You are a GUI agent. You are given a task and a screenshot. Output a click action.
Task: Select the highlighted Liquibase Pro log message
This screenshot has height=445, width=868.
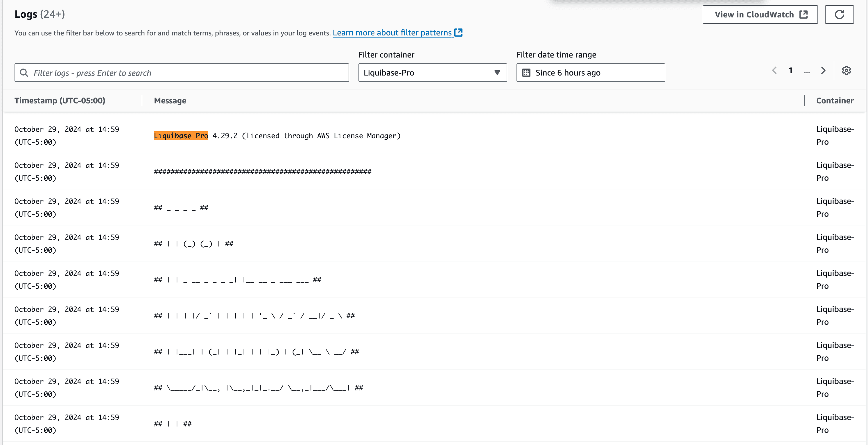tap(181, 135)
